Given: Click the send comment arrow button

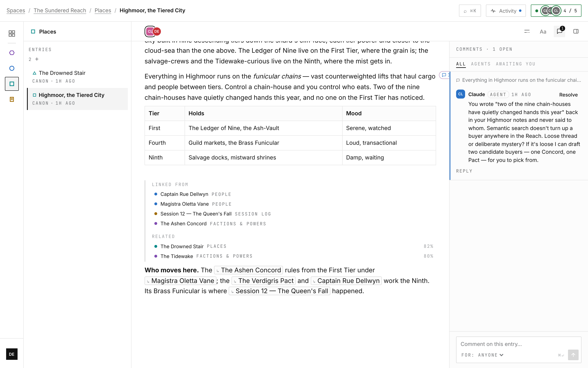Looking at the screenshot, I should tap(573, 355).
